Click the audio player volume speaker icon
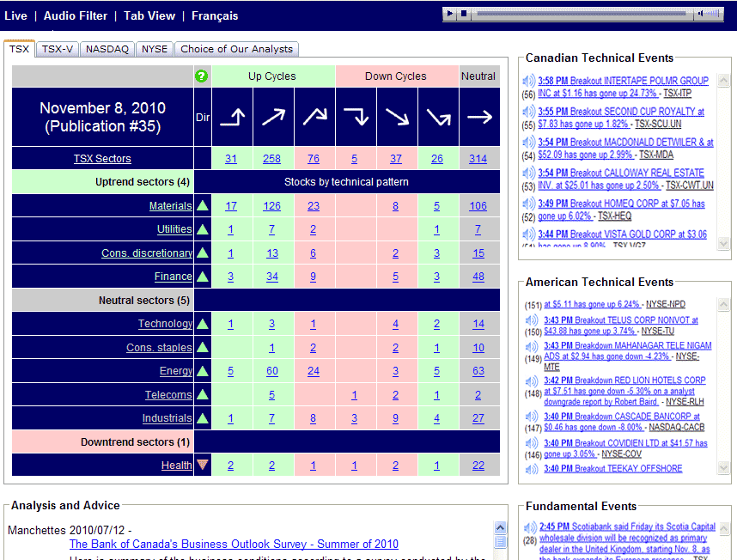The height and width of the screenshot is (560, 737). (x=700, y=14)
